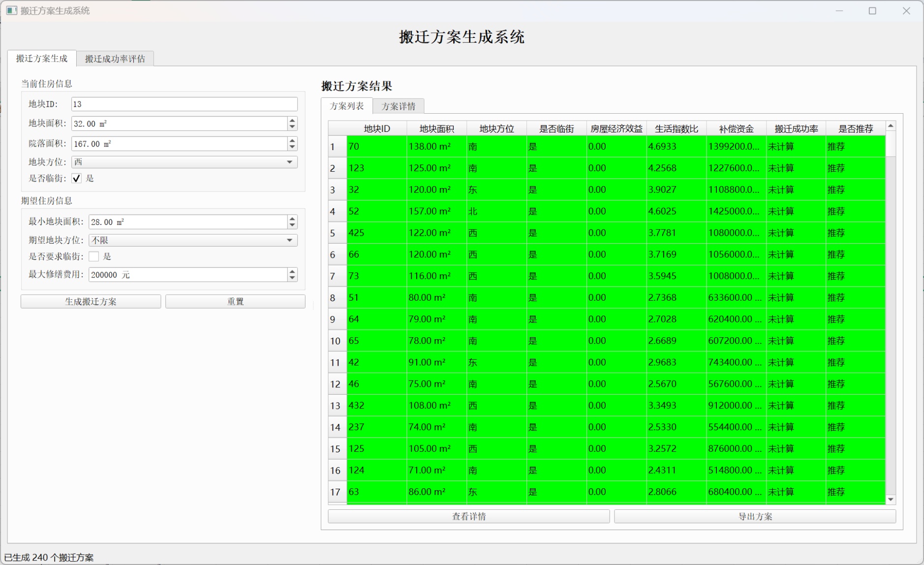
Task: Increase 地块面积 with the up arrow
Action: pyautogui.click(x=292, y=120)
